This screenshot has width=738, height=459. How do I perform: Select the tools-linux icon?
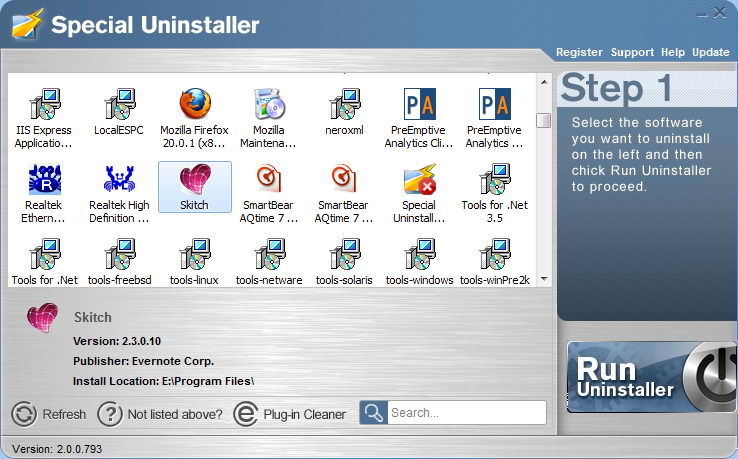[x=194, y=254]
